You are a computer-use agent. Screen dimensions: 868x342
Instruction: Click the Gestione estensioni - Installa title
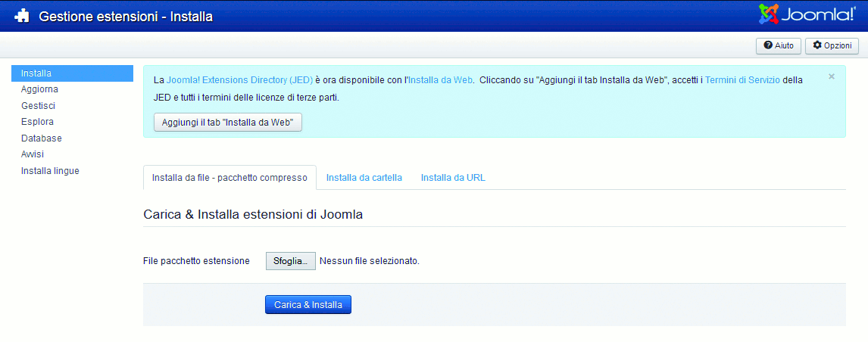(x=126, y=17)
